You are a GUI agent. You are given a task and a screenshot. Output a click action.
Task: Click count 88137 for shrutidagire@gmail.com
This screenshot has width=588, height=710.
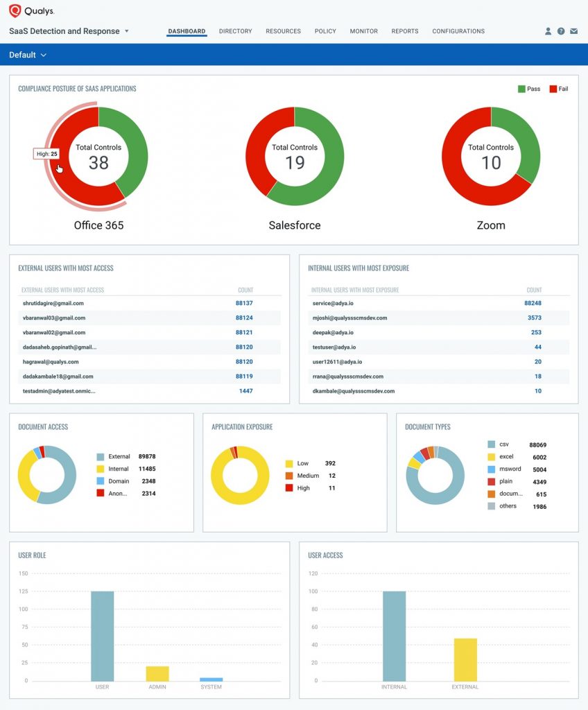click(244, 303)
